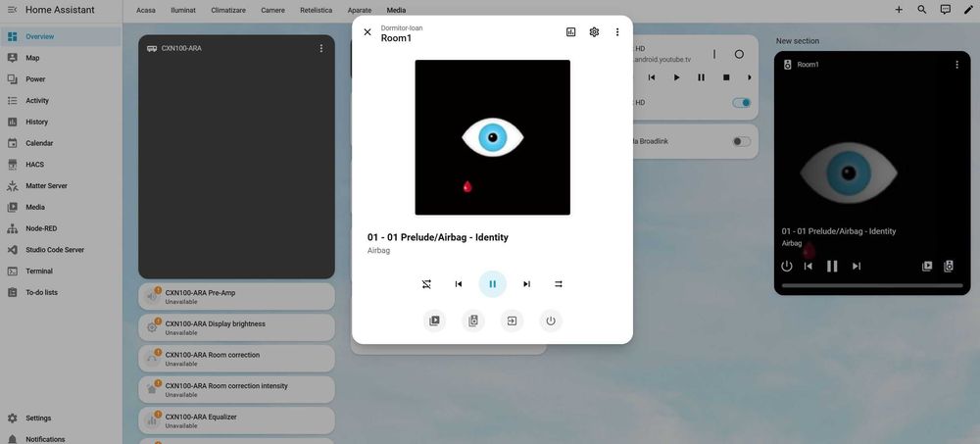Open the Terminal add-on
Screen dimensions: 980x444
click(x=61, y=271)
